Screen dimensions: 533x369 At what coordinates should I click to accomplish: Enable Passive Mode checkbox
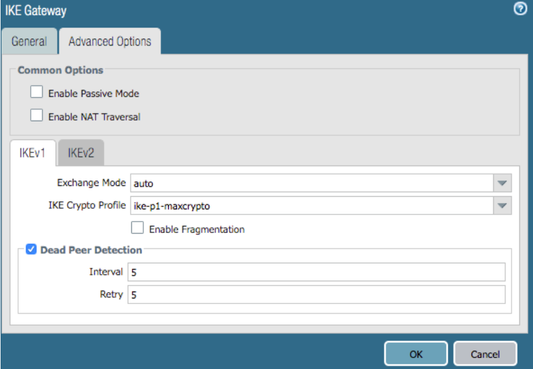coord(36,92)
